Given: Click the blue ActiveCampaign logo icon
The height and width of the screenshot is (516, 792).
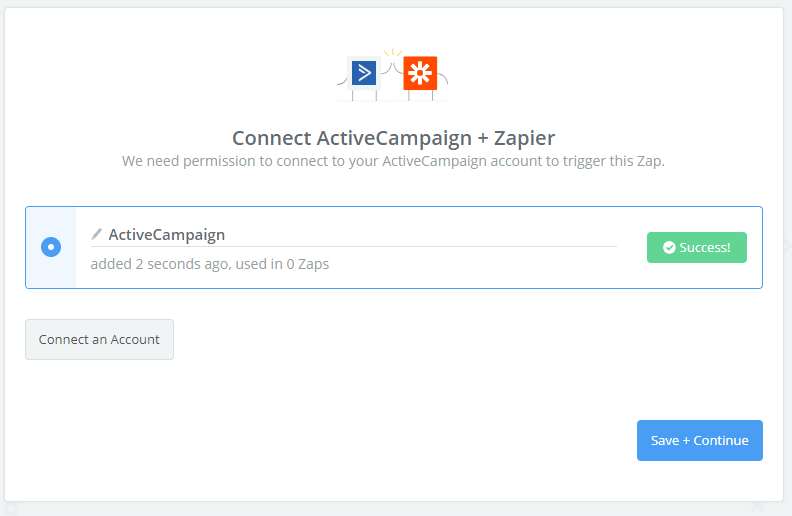Looking at the screenshot, I should point(364,73).
